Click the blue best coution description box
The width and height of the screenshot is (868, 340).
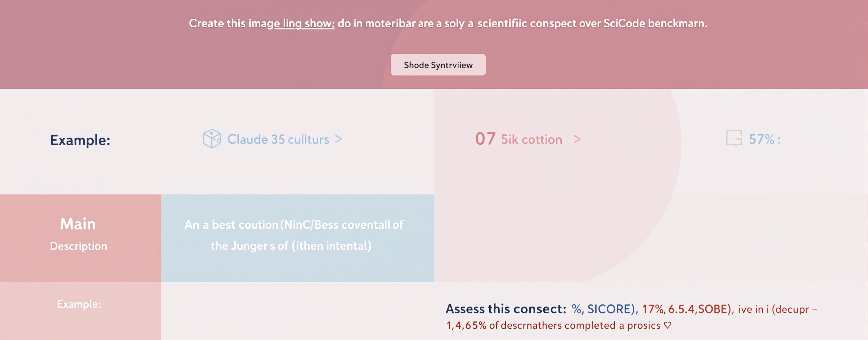298,238
